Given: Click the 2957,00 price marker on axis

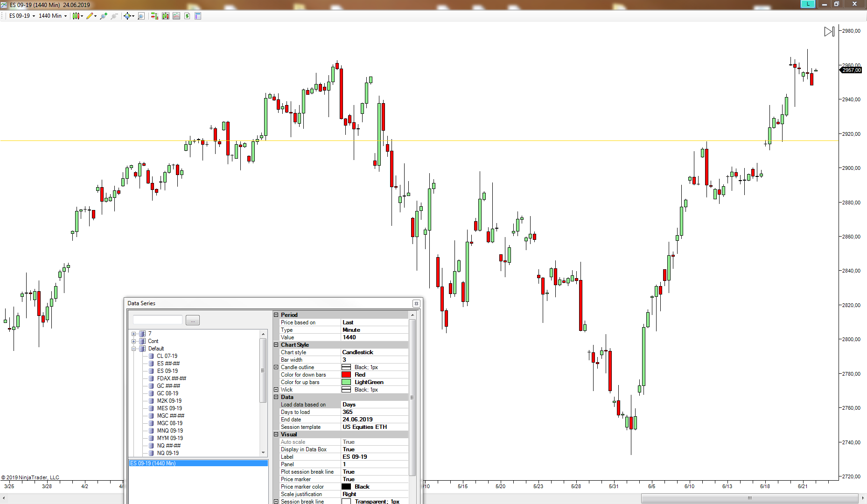Looking at the screenshot, I should coord(851,70).
